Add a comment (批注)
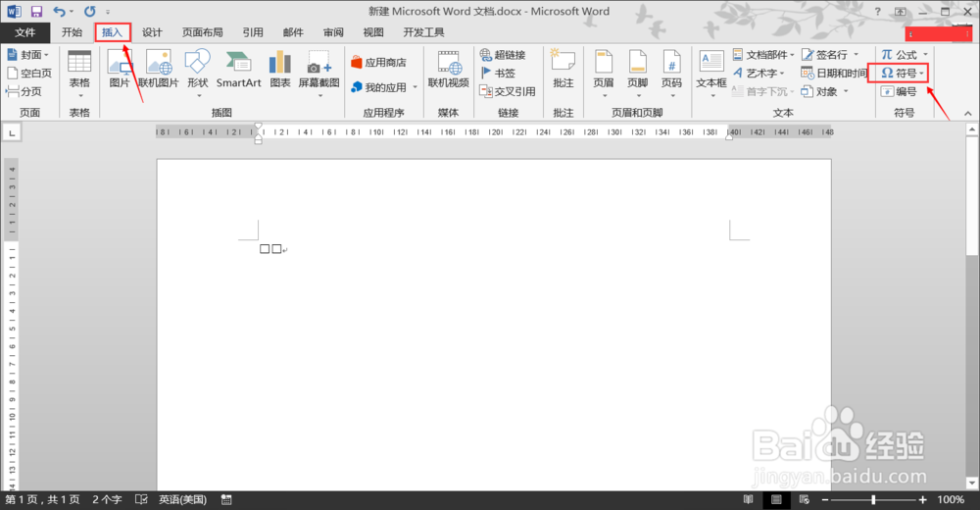980x510 pixels. pos(563,70)
